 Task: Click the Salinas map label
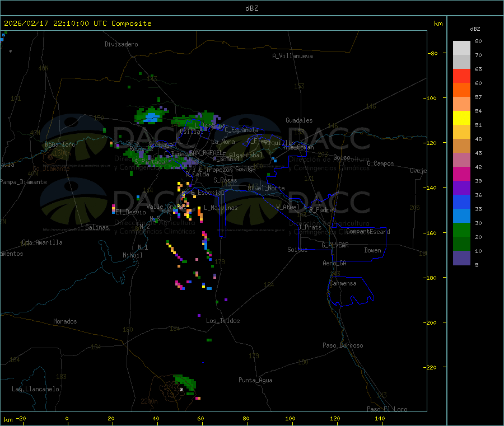97,227
